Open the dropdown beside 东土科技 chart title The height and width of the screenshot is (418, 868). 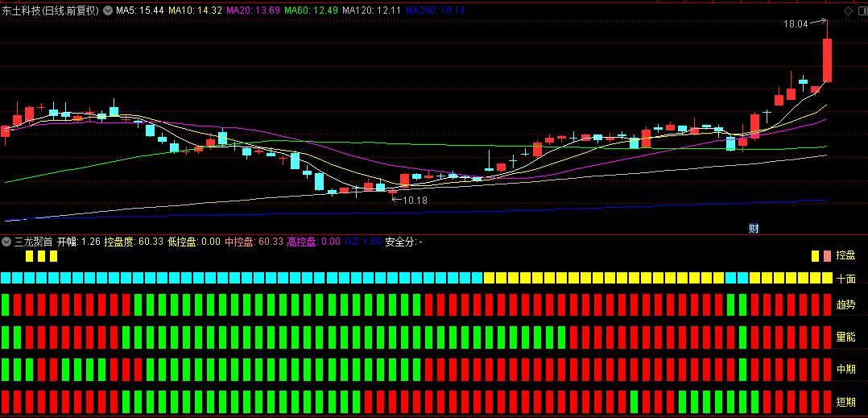107,10
